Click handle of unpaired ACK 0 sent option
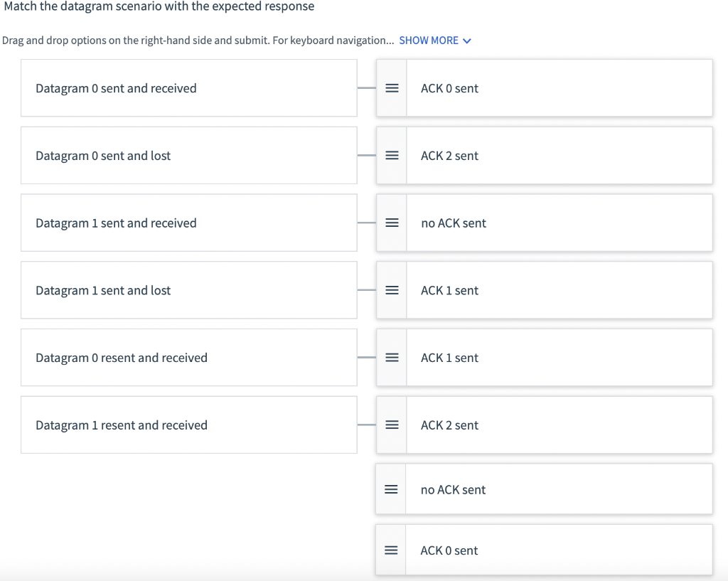Viewport: 728px width, 581px height. point(390,550)
